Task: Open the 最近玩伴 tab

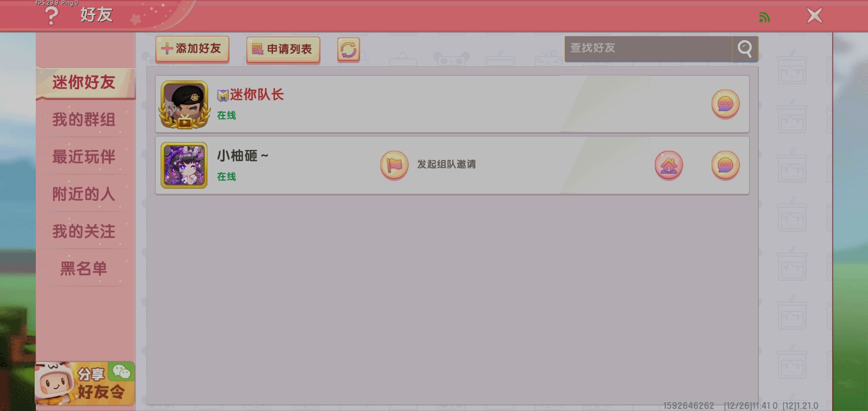Action: (x=84, y=157)
